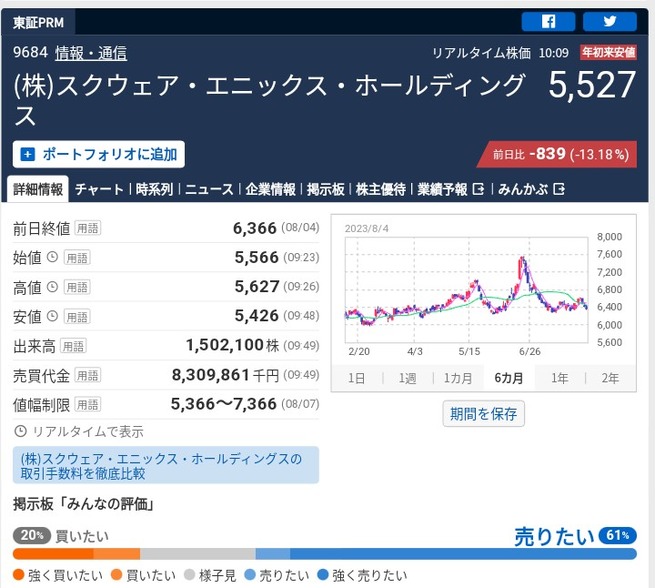Open the 用語 glossary for 値幅制限
Image resolution: width=655 pixels, height=588 pixels.
88,404
